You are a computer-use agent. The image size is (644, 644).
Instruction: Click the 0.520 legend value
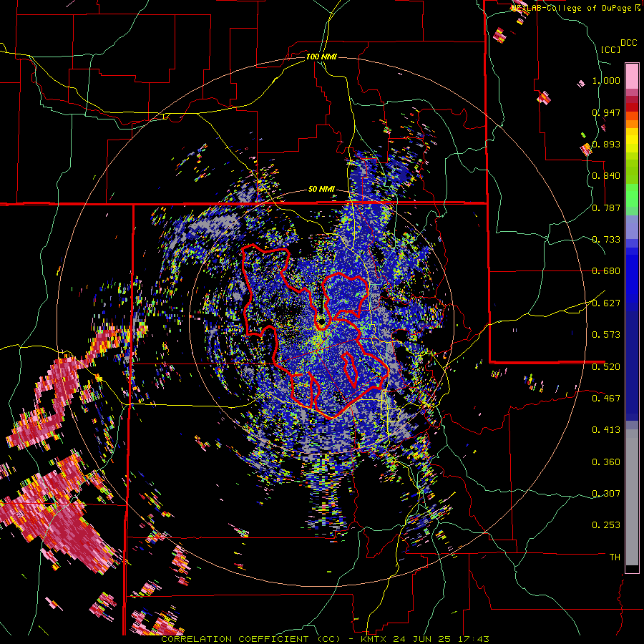click(x=606, y=367)
